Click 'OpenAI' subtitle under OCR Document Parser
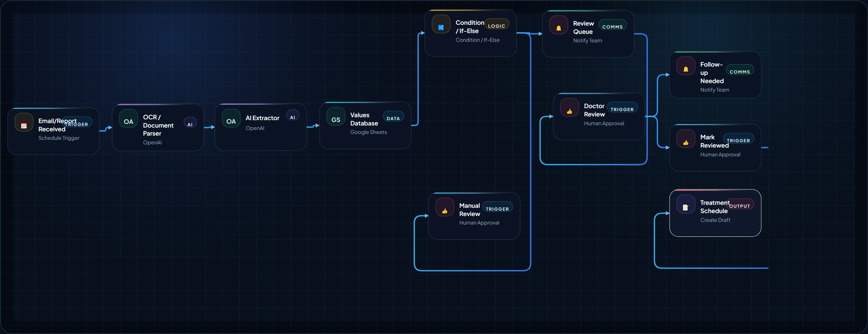The width and height of the screenshot is (868, 334). coord(152,142)
